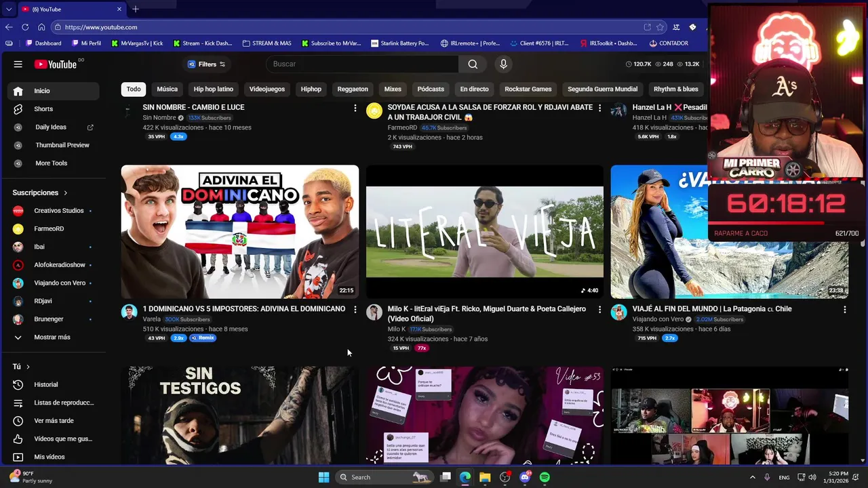The width and height of the screenshot is (868, 488).
Task: Open Thumbnail Preview tool
Action: tap(54, 145)
